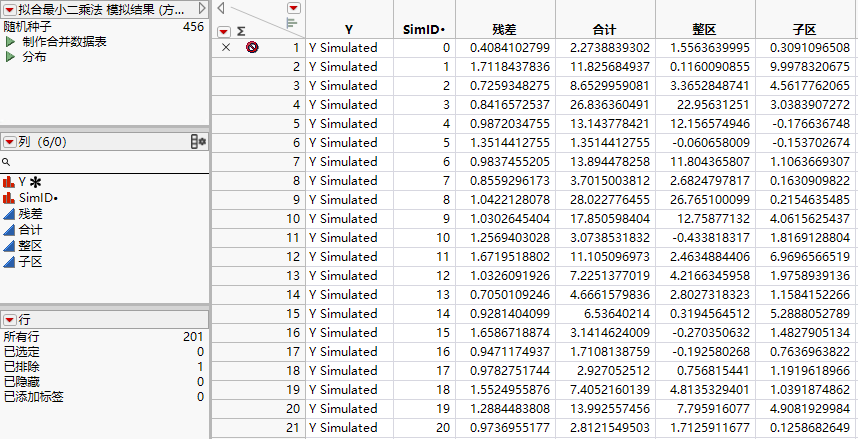Viewport: 858px width, 439px height.
Task: Select 整区 in columns list
Action: pyautogui.click(x=30, y=246)
